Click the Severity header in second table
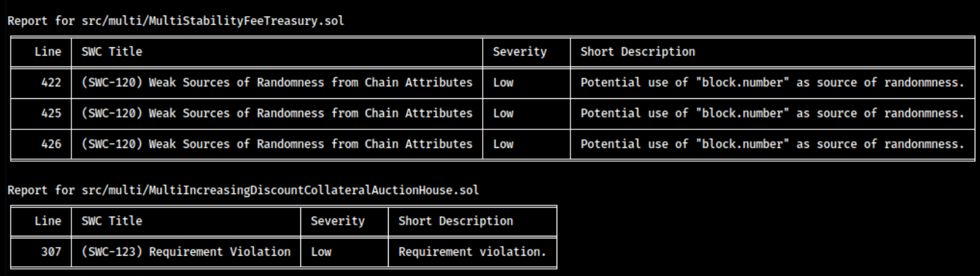 [337, 222]
